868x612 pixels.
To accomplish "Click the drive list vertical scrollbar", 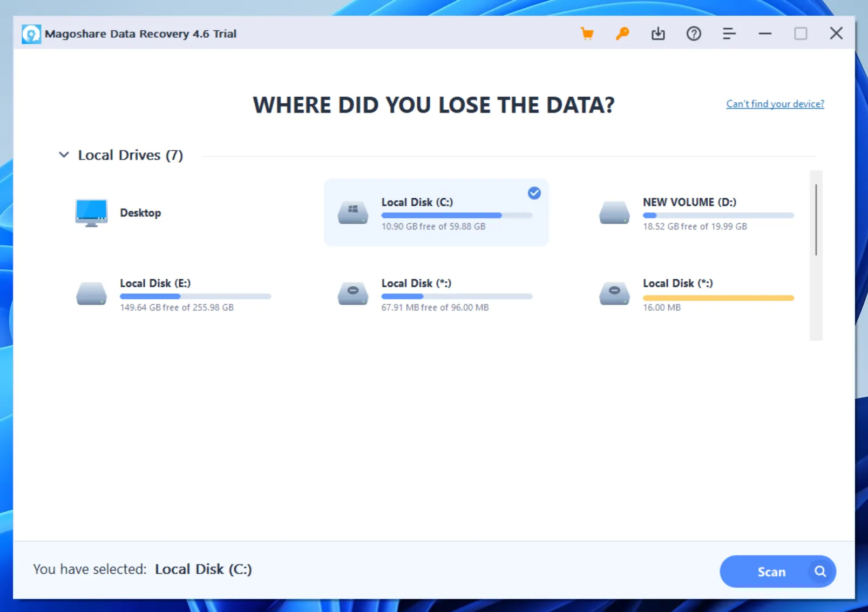I will [x=816, y=220].
